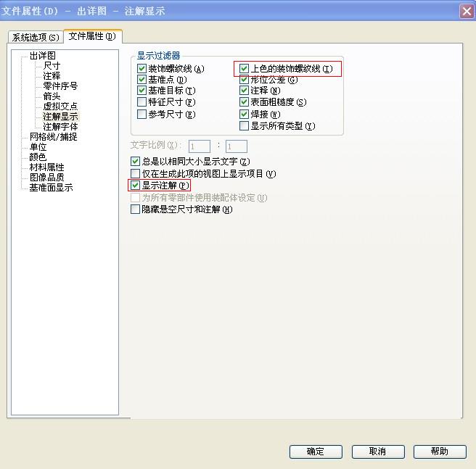The height and width of the screenshot is (469, 476).
Task: Select 箭头 tree item
Action: click(x=52, y=96)
